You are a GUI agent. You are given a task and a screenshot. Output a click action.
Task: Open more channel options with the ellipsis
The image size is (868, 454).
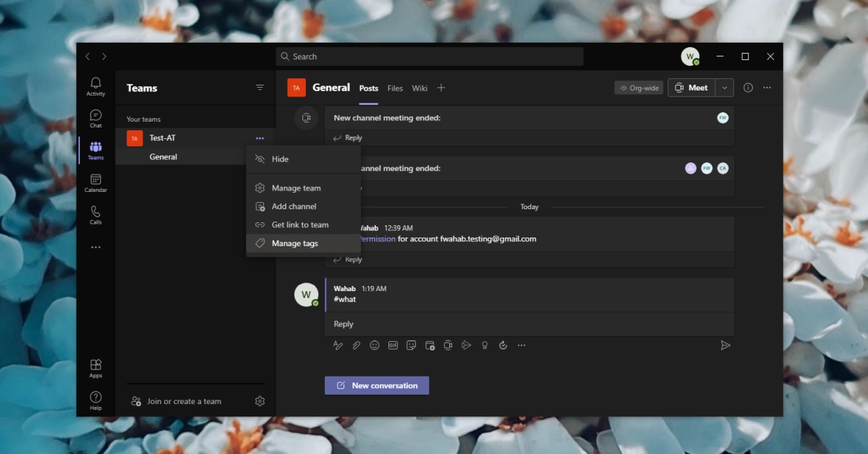click(x=767, y=87)
